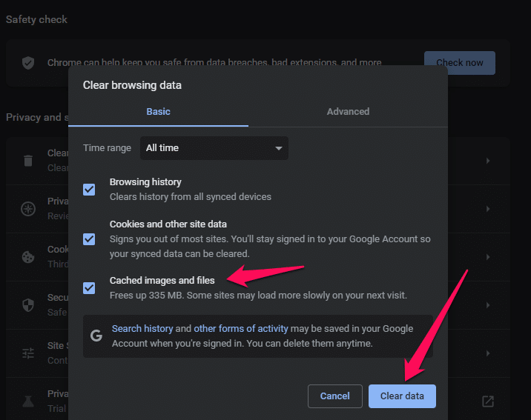Click the Privacy Sandbox flask icon
The image size is (531, 420).
click(28, 401)
